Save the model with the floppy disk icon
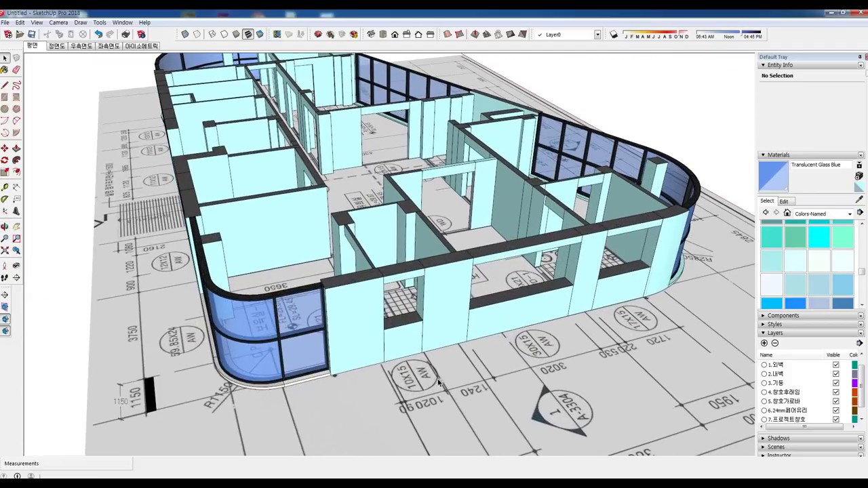 coord(31,34)
